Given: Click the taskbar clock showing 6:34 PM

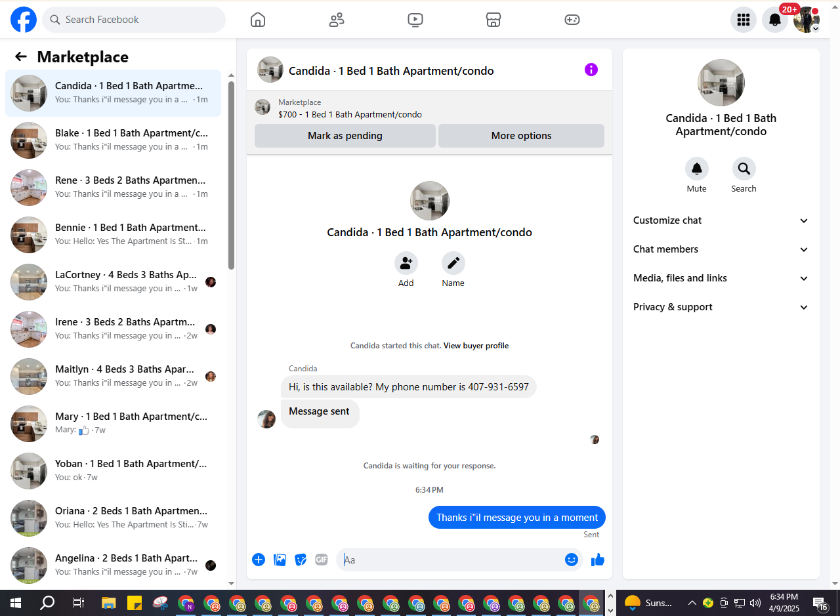Looking at the screenshot, I should point(784,603).
